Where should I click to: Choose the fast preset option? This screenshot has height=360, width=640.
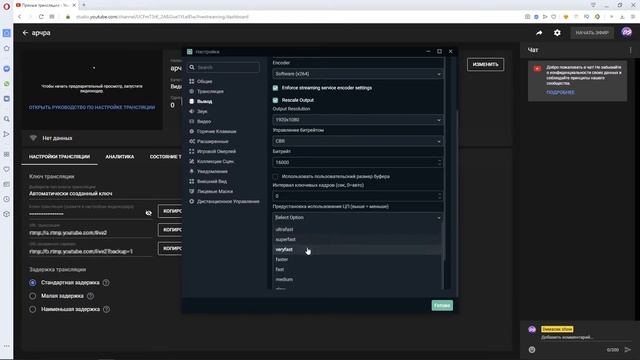pyautogui.click(x=357, y=269)
